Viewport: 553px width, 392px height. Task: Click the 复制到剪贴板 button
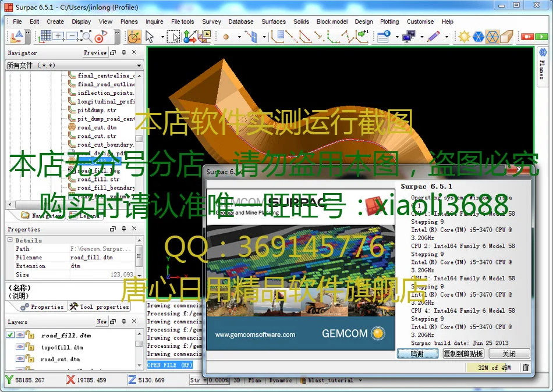[x=462, y=354]
